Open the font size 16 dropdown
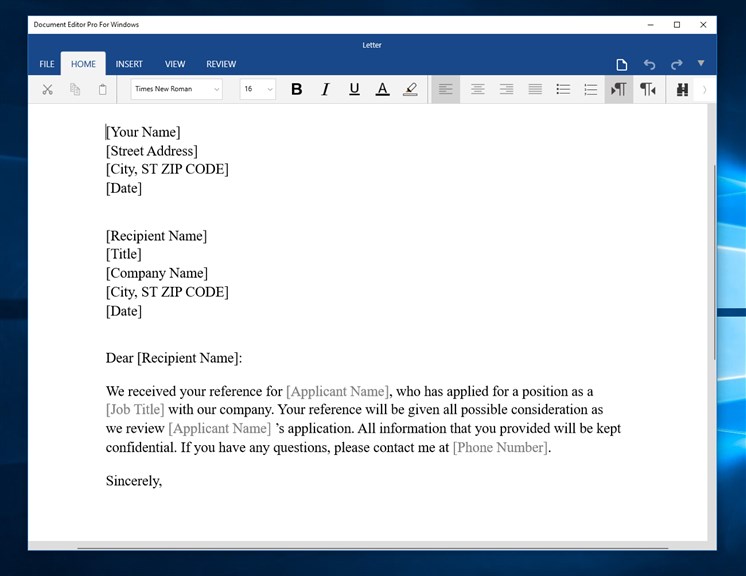The image size is (746, 576). coord(258,89)
